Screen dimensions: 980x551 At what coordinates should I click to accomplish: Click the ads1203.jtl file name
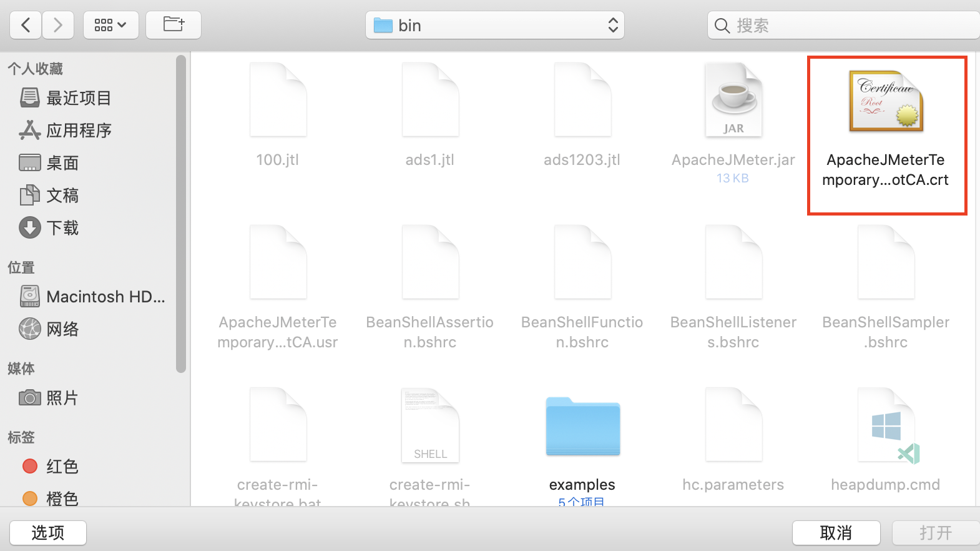582,160
